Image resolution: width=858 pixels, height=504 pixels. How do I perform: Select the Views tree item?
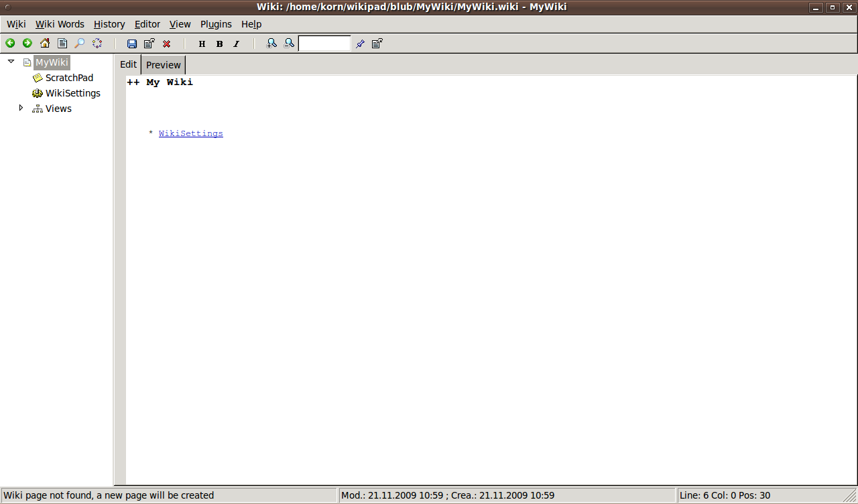pyautogui.click(x=58, y=109)
